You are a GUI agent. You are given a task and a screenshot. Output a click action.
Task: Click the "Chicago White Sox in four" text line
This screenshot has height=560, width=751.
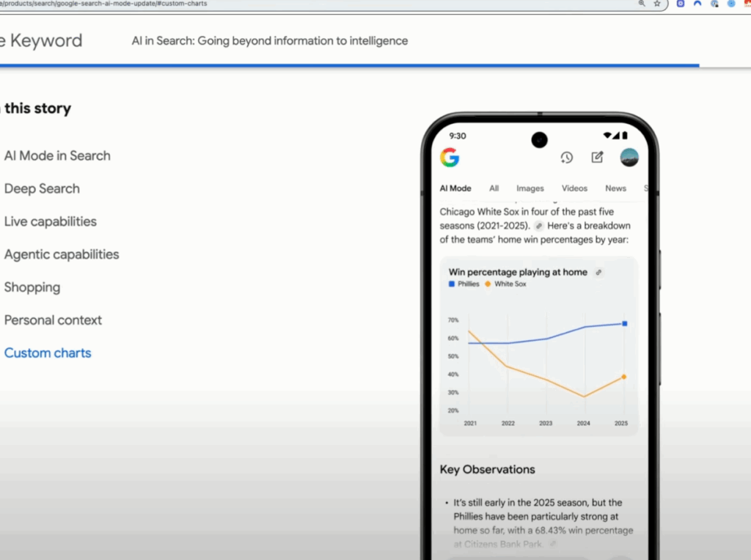[527, 212]
